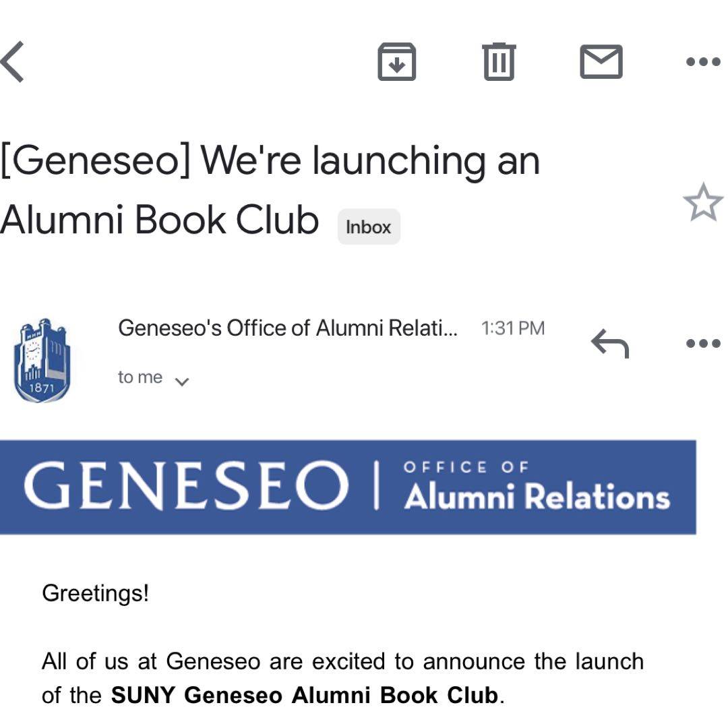Tap sender name Geneseo's Office of Alumni Relati...

tap(288, 328)
